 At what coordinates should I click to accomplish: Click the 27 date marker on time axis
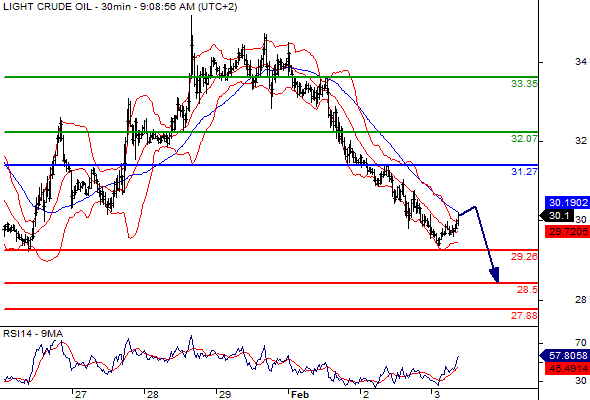click(81, 395)
